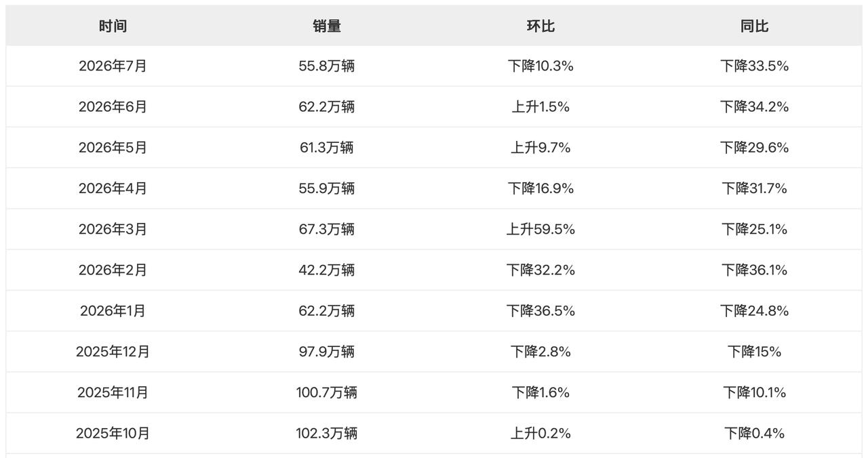Click the 下降10.3% cell

(540, 66)
